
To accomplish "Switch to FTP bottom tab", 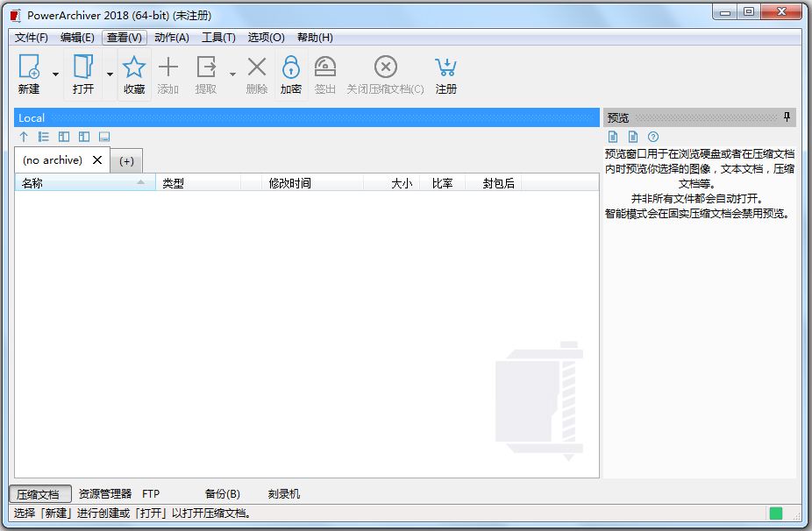I will [x=151, y=493].
